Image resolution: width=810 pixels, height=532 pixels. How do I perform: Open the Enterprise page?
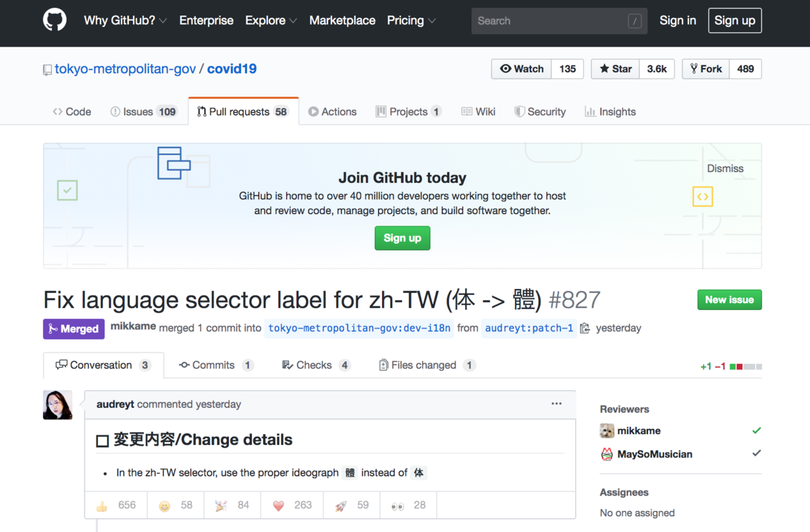207,20
